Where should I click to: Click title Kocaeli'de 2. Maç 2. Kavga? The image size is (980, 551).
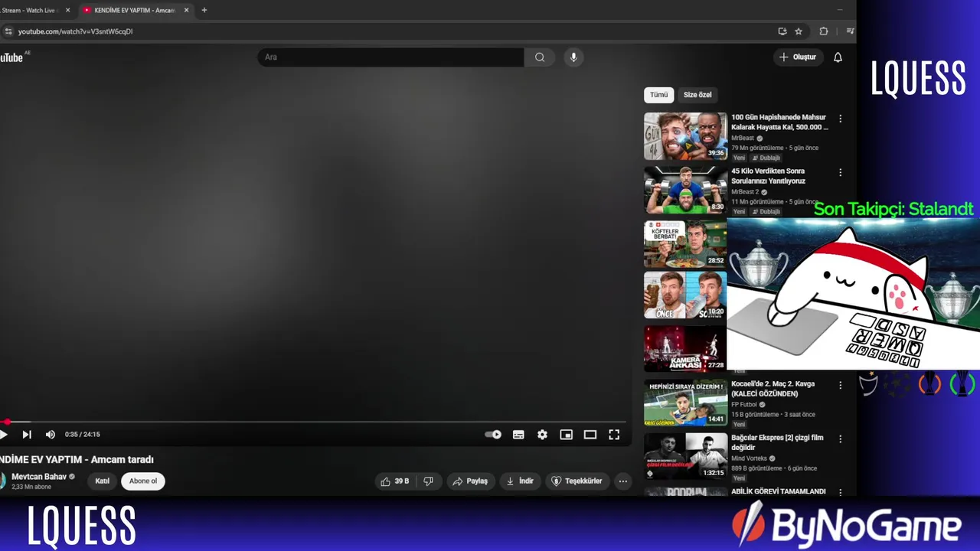coord(773,389)
